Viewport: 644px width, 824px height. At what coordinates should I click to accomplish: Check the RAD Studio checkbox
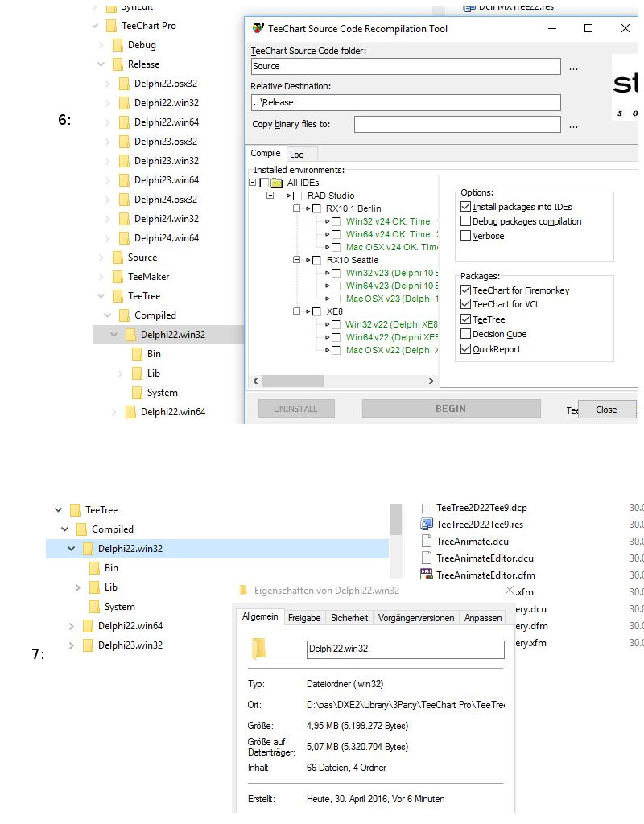298,196
